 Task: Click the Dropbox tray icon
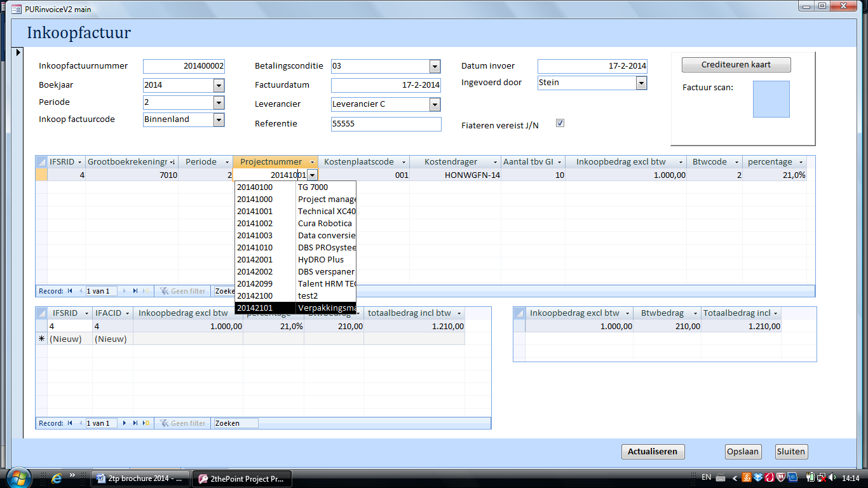(757, 478)
